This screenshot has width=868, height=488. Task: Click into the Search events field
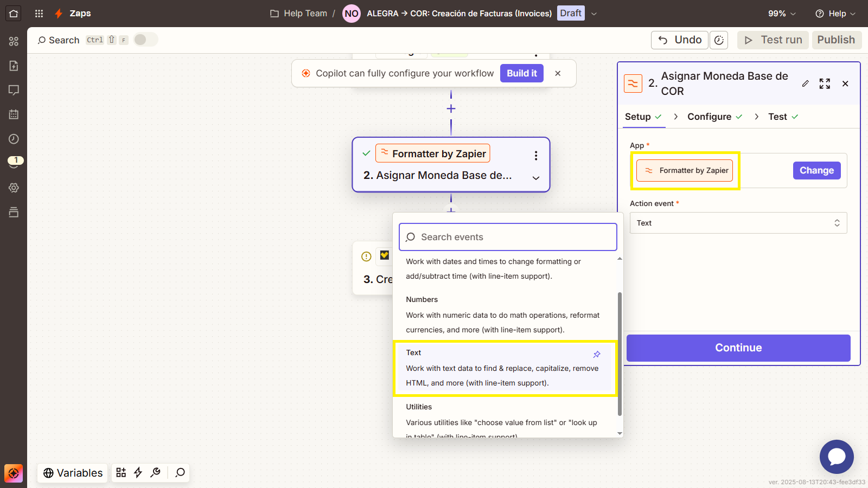pos(508,237)
